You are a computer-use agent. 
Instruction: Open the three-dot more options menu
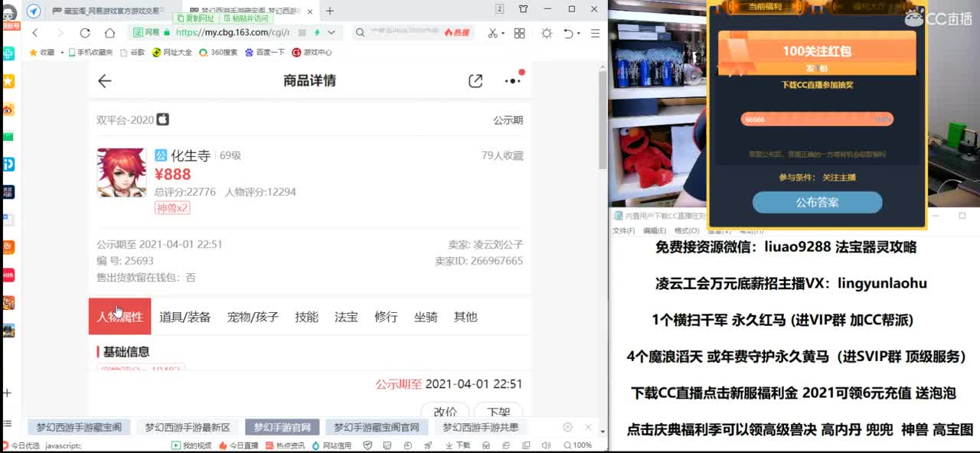click(x=512, y=81)
